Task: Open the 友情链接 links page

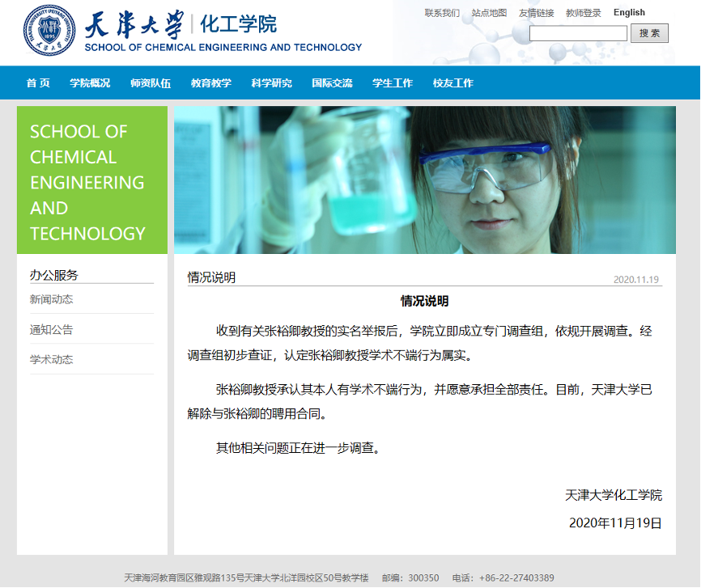Action: [x=537, y=12]
